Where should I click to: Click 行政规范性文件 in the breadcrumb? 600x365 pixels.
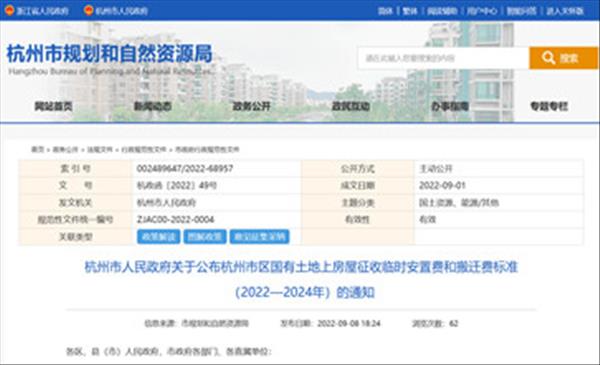[144, 149]
